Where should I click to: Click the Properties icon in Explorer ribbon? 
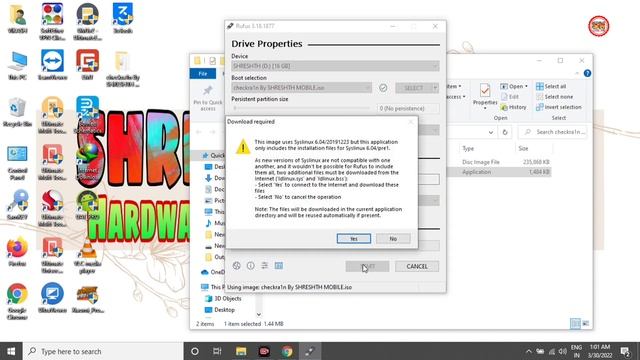tap(484, 96)
